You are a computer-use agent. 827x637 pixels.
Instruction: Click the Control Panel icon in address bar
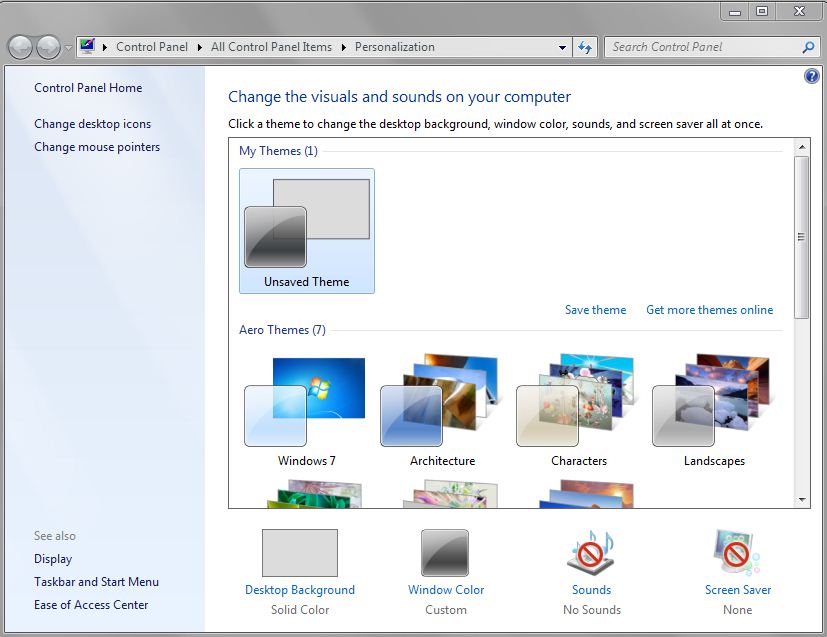click(x=87, y=46)
